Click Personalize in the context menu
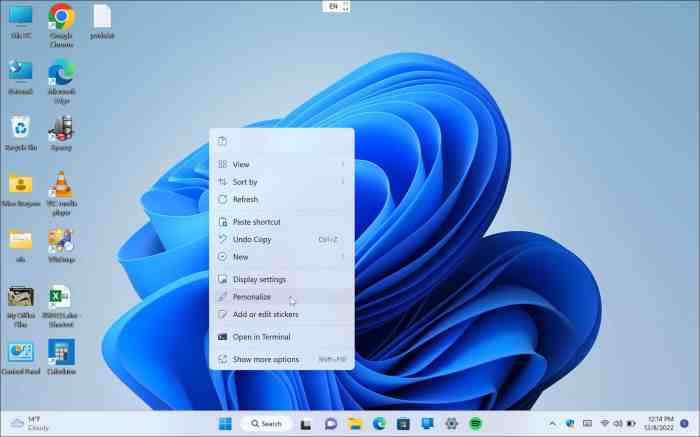Screen dimensions: 700x437 pyautogui.click(x=282, y=297)
